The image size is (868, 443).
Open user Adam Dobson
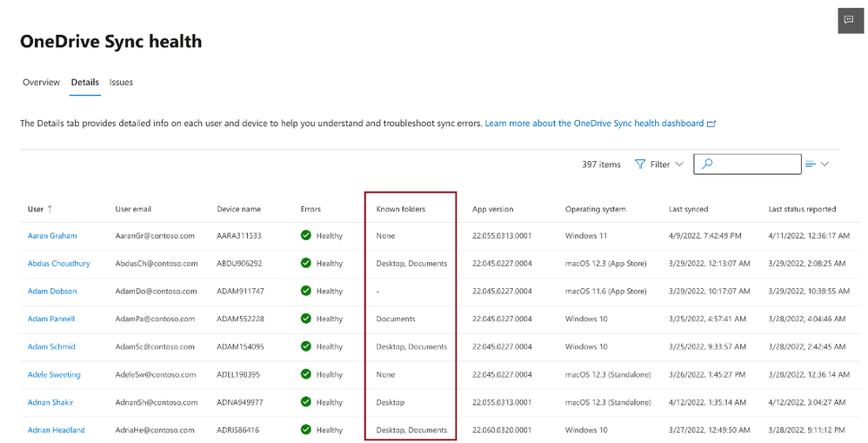52,291
